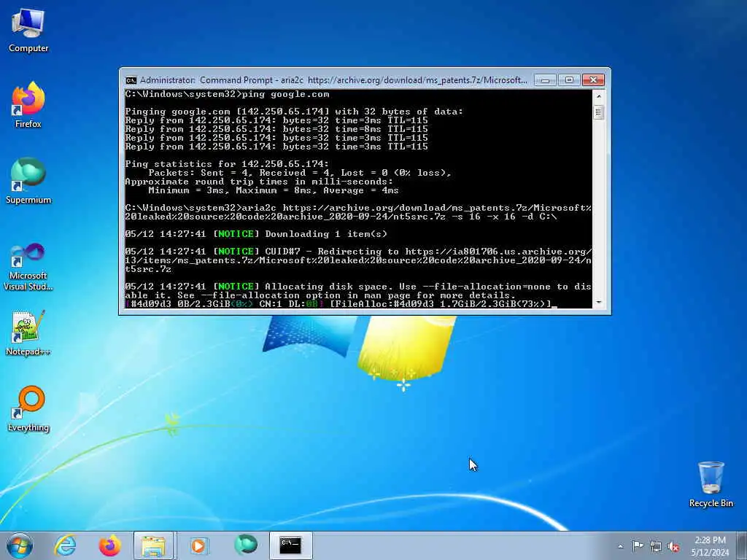
Task: Click the Show desktop button on the taskbar
Action: pos(742,546)
